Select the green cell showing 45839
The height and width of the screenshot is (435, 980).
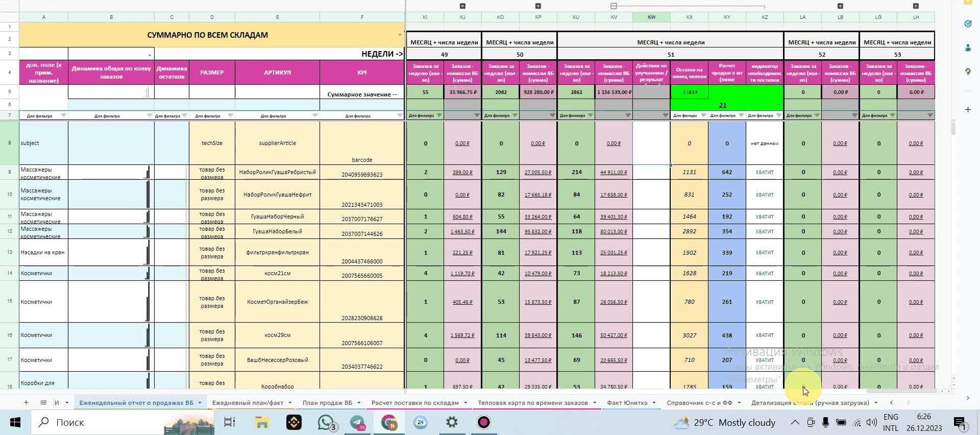[x=690, y=92]
